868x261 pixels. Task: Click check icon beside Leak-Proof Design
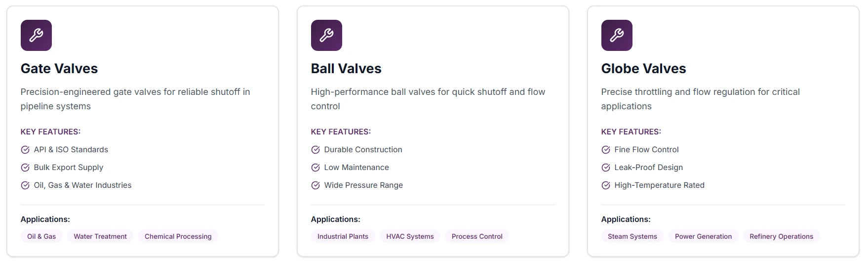click(606, 168)
